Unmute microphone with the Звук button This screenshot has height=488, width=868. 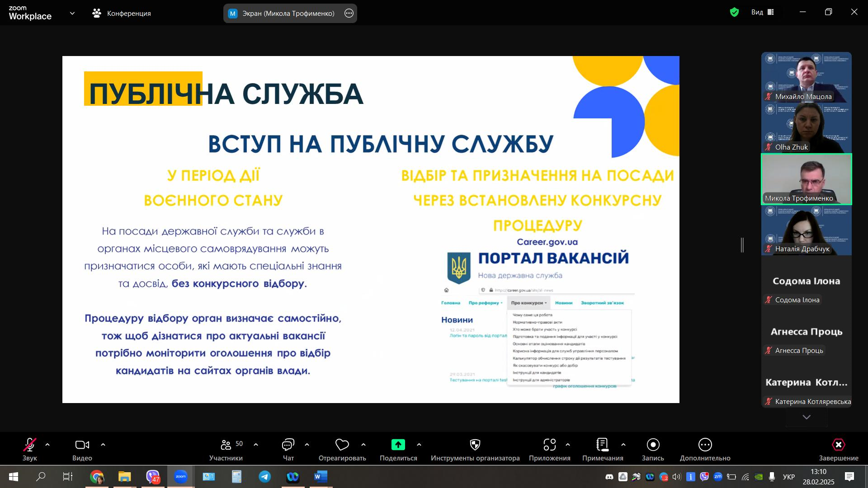point(30,446)
